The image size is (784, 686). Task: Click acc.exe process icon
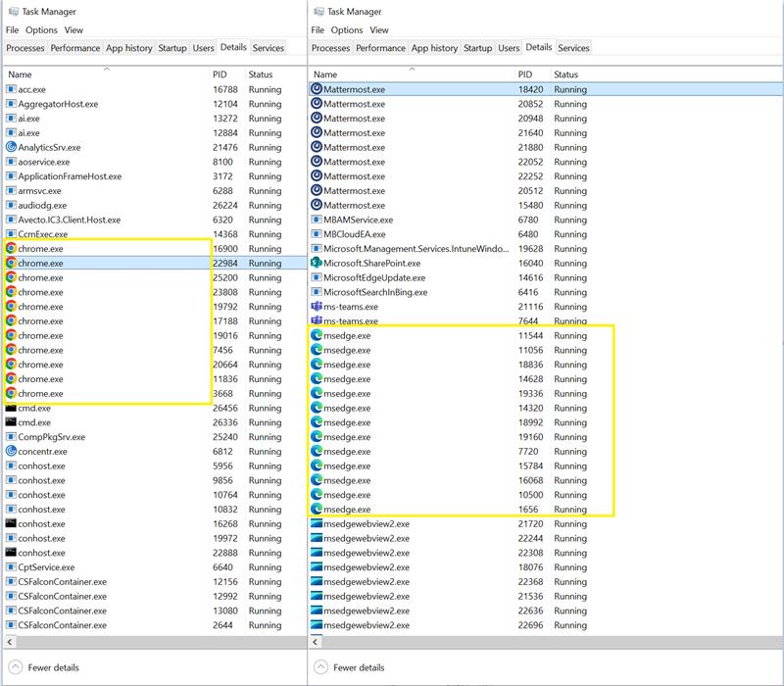(x=11, y=89)
